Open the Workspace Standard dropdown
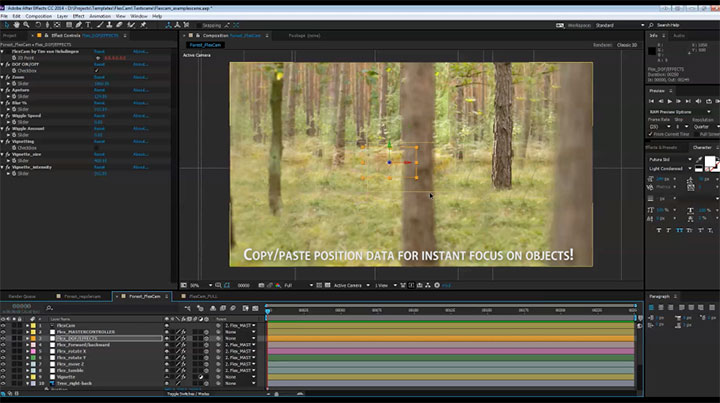This screenshot has height=403, width=720. pos(620,25)
